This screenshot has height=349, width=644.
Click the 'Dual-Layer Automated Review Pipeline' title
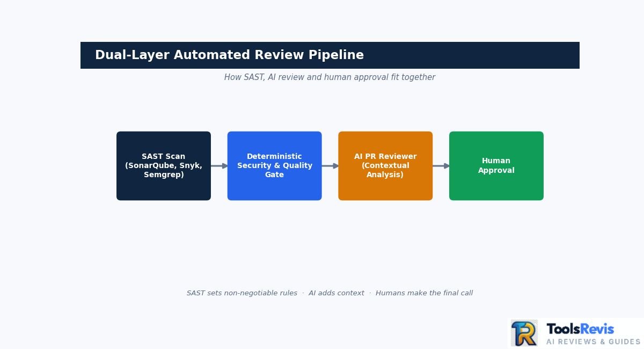point(229,55)
